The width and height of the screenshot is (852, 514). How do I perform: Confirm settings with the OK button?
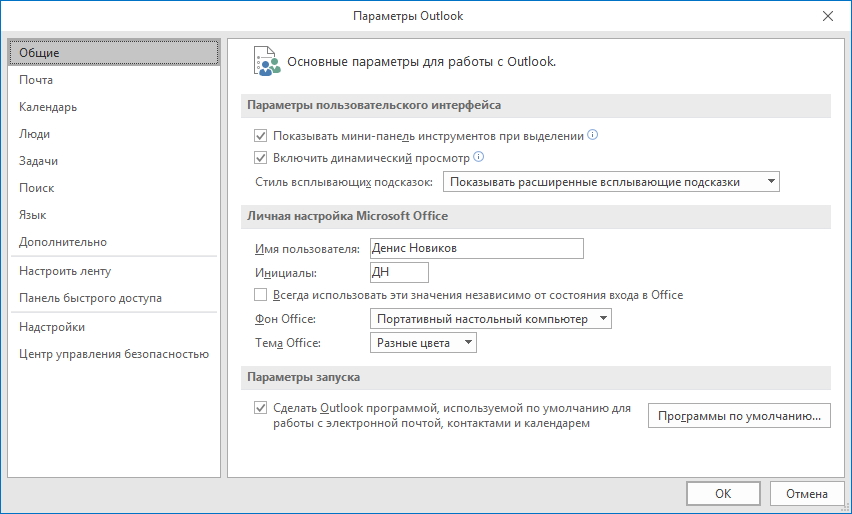(x=723, y=493)
